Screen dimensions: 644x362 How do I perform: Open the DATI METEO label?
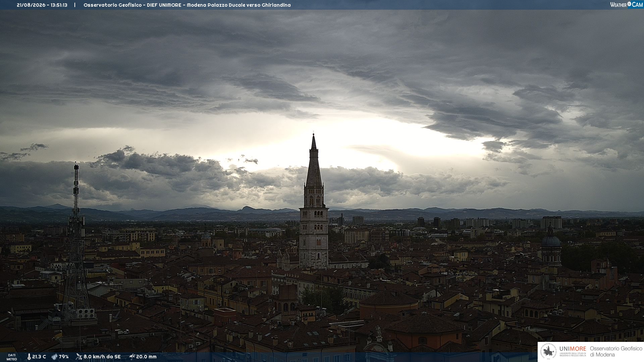coord(12,357)
